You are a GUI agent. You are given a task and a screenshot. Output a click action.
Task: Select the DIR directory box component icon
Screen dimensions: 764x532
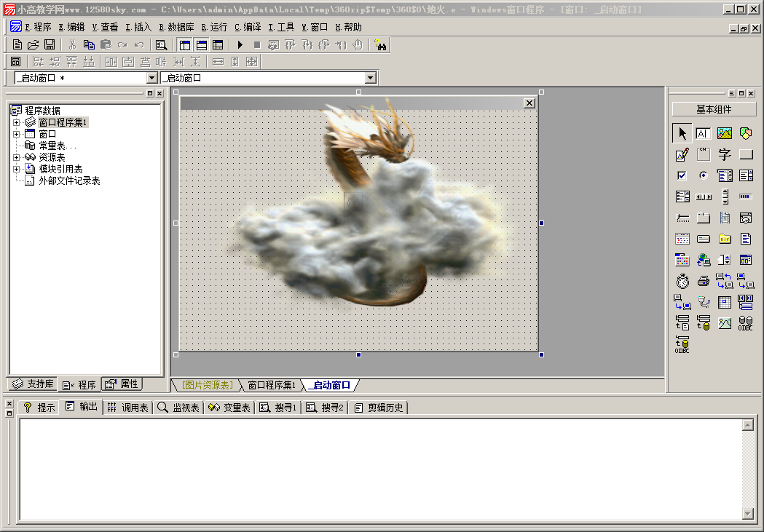tap(725, 239)
